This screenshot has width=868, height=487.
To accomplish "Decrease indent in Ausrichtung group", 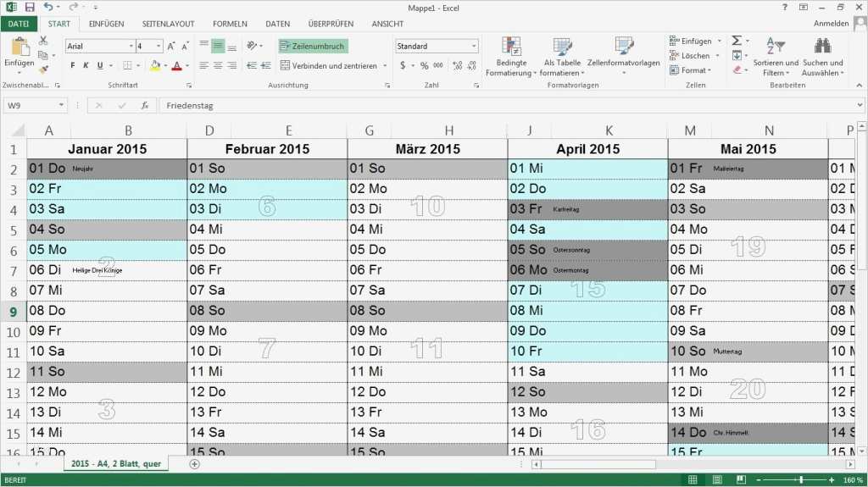I will coord(252,65).
